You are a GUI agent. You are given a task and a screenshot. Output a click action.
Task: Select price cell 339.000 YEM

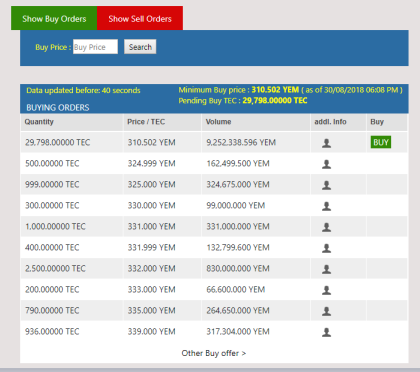(x=162, y=331)
